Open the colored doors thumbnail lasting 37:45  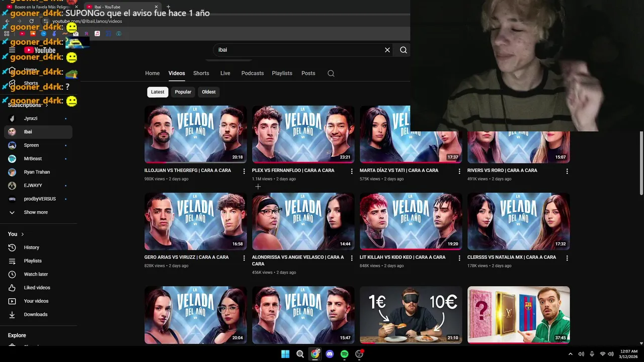coord(519,315)
